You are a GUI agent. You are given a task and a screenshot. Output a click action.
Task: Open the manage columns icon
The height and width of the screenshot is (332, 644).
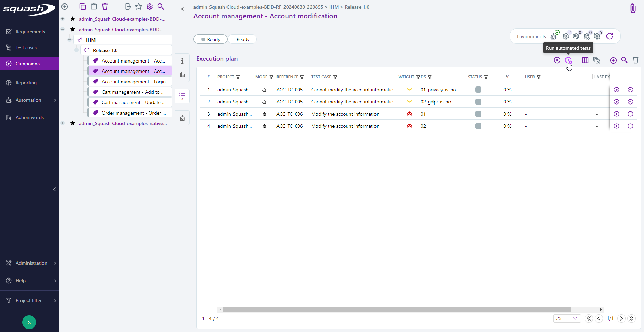tap(585, 60)
